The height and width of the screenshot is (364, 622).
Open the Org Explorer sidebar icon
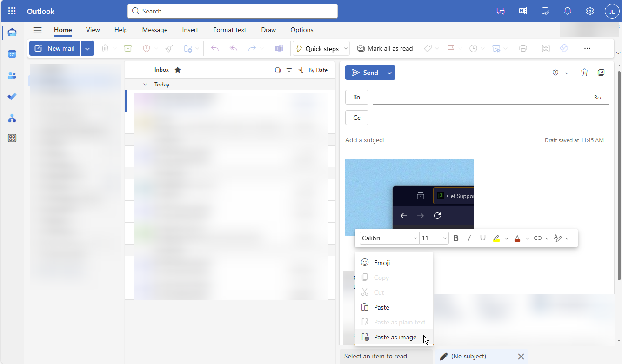tap(12, 119)
